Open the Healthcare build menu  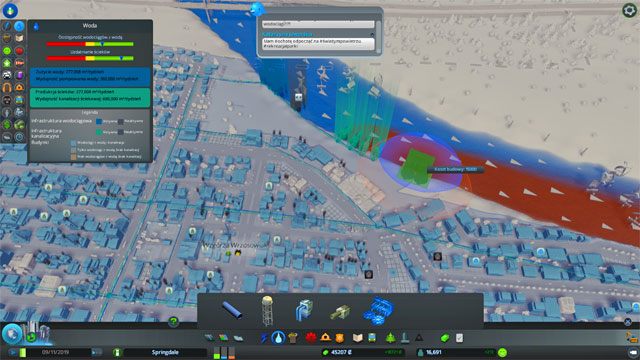point(311,338)
